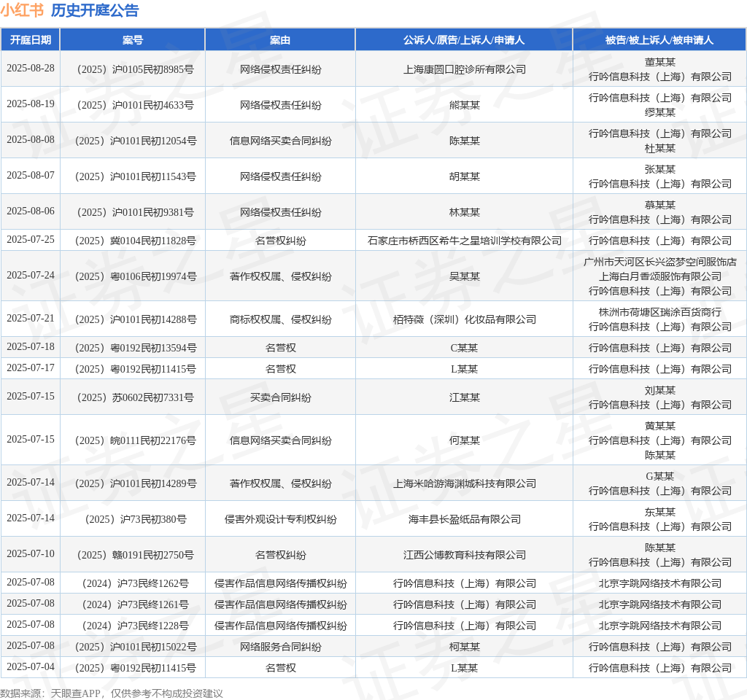Click plaintiff C某某

point(465,348)
